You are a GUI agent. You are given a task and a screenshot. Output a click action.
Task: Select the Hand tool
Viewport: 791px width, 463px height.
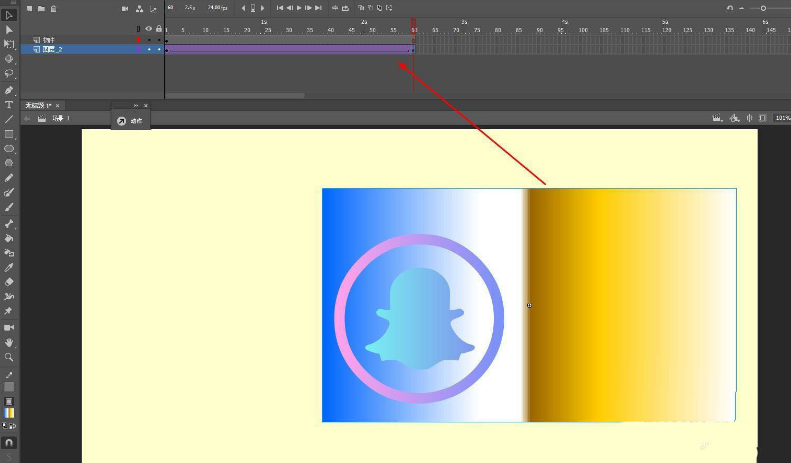click(x=9, y=342)
